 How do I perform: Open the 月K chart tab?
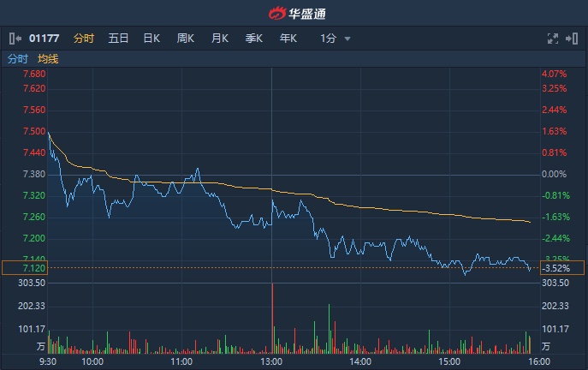tap(220, 39)
